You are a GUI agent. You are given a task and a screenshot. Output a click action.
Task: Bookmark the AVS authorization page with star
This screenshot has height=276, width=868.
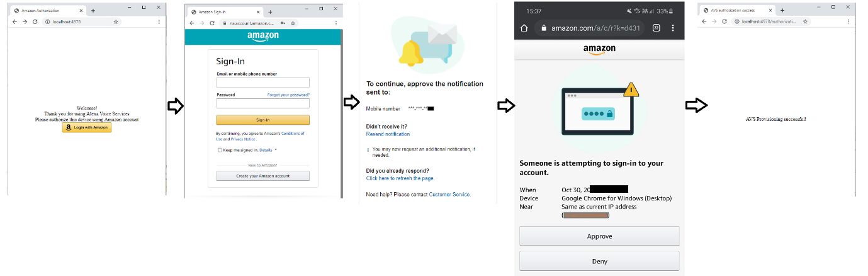(805, 21)
